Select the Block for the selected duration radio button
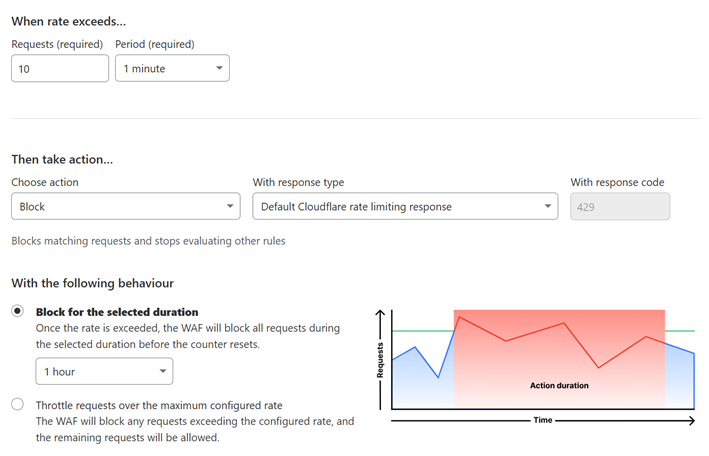Image resolution: width=709 pixels, height=456 pixels. tap(18, 312)
